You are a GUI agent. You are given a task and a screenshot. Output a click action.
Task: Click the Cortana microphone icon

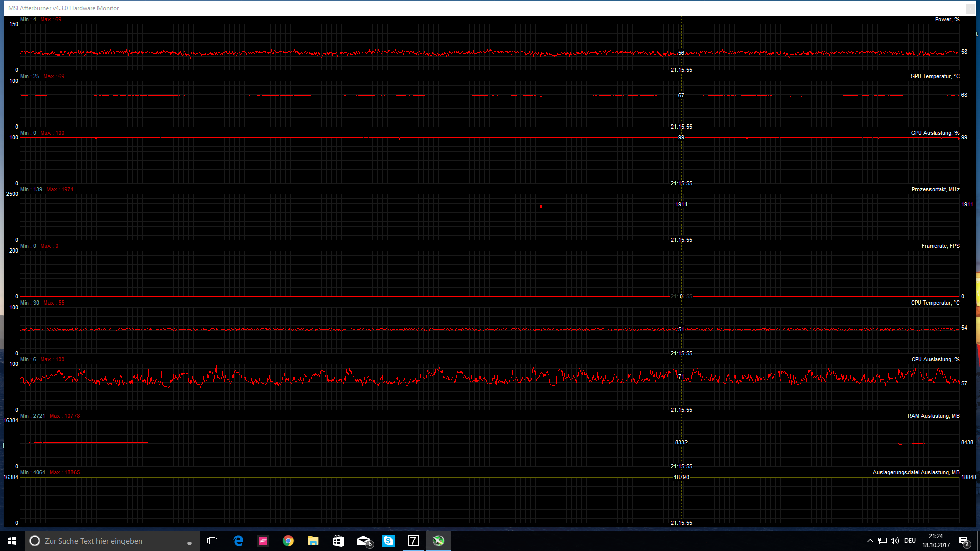(189, 541)
